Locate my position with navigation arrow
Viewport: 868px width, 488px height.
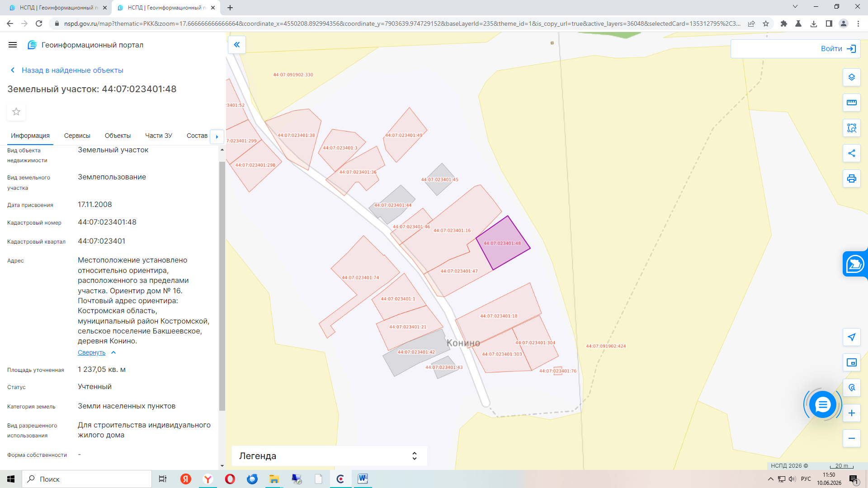[x=852, y=337]
